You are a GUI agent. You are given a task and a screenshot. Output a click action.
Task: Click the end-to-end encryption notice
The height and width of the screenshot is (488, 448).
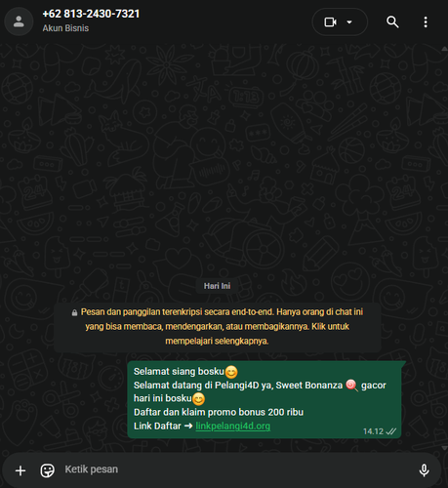pos(218,327)
